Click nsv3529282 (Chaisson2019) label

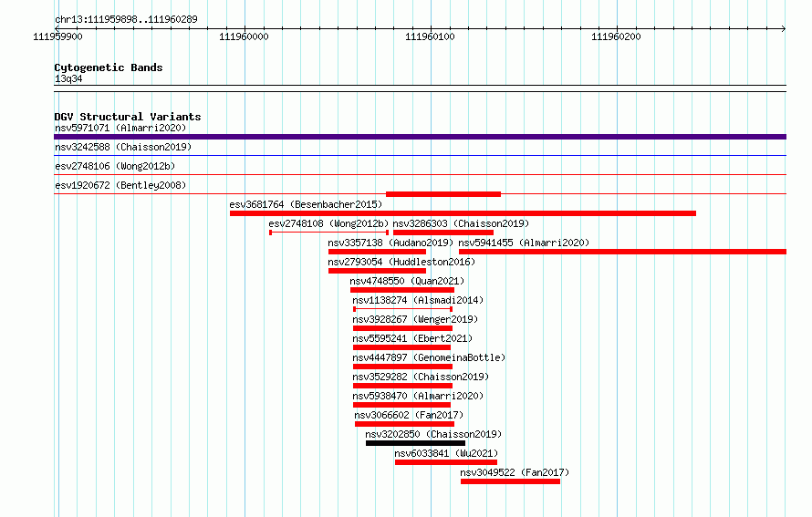coord(421,377)
